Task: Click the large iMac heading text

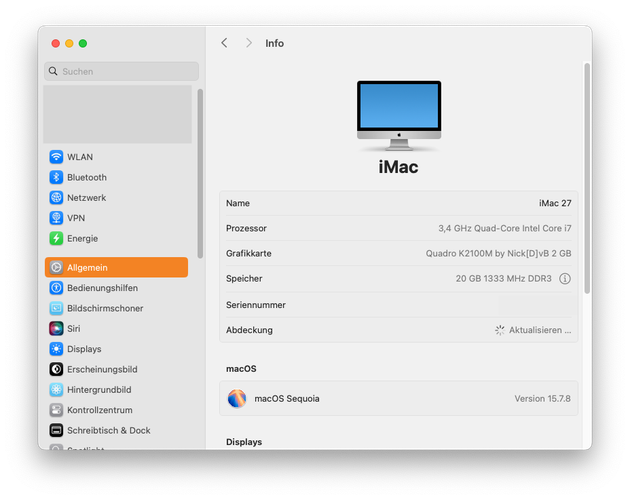Action: pyautogui.click(x=398, y=167)
